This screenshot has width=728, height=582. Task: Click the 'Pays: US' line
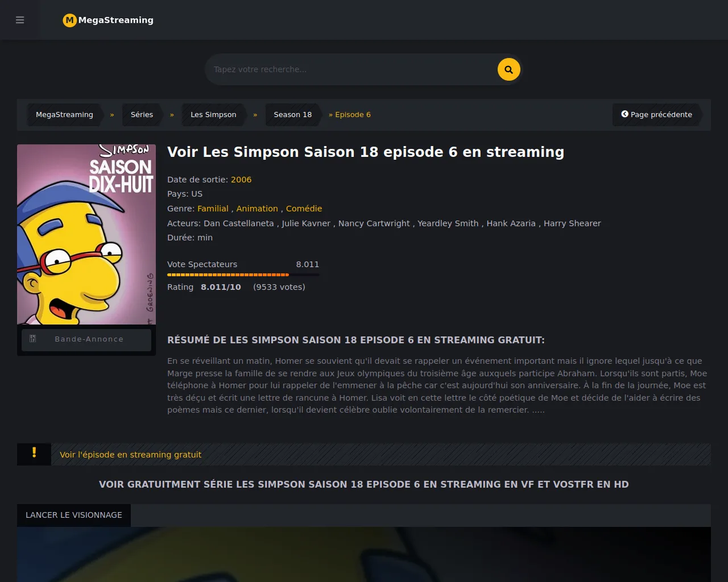[185, 194]
